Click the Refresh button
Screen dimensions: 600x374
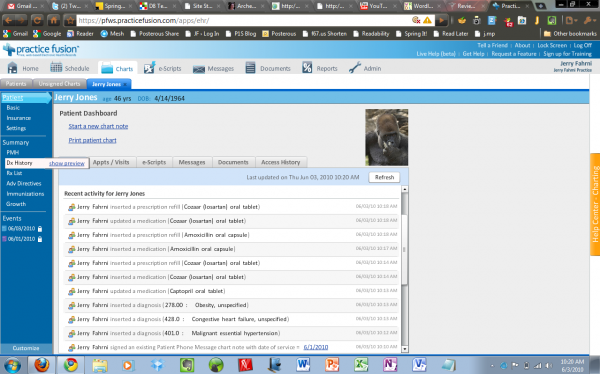pyautogui.click(x=384, y=177)
